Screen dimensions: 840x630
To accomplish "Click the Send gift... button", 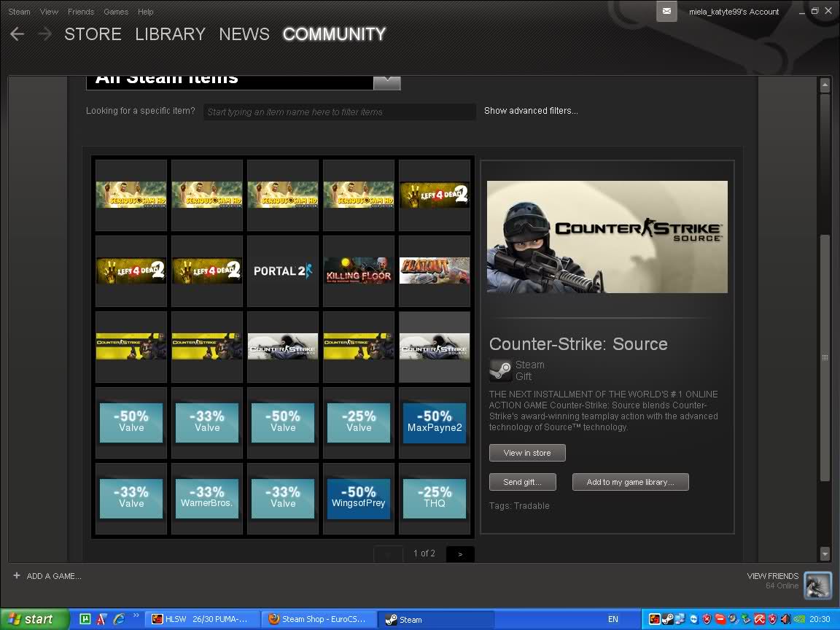I will 522,481.
